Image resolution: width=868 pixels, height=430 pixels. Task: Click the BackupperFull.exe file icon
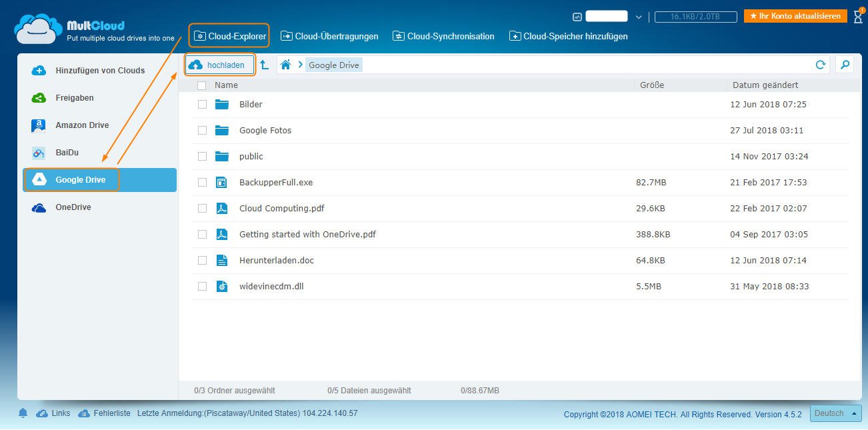click(222, 182)
